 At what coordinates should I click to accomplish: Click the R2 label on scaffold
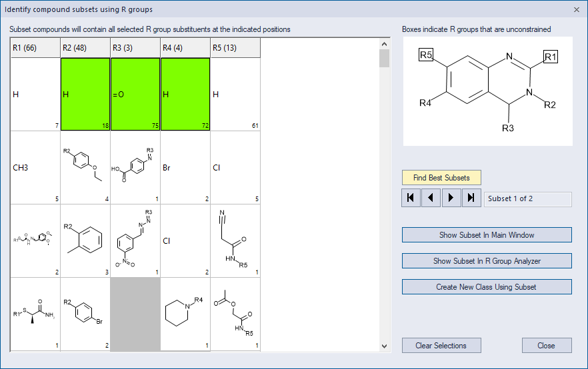[x=550, y=105]
